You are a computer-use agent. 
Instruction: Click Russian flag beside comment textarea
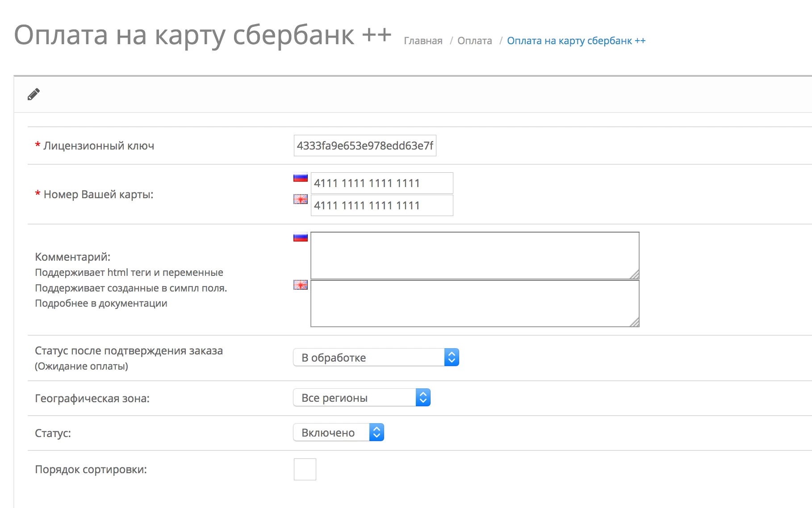[301, 237]
